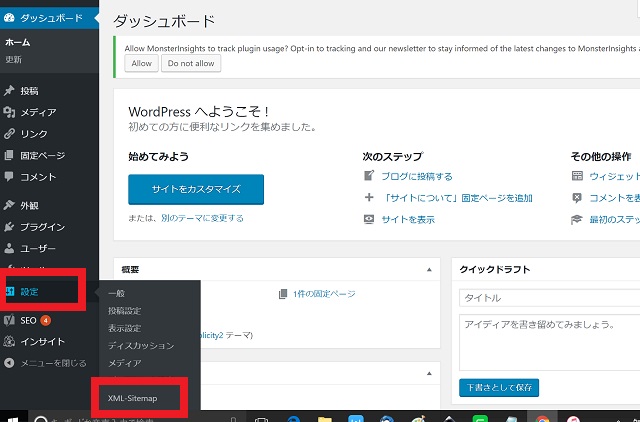This screenshot has width=640, height=422.
Task: Toggle the panel arrow below 概要
Action: [x=429, y=373]
